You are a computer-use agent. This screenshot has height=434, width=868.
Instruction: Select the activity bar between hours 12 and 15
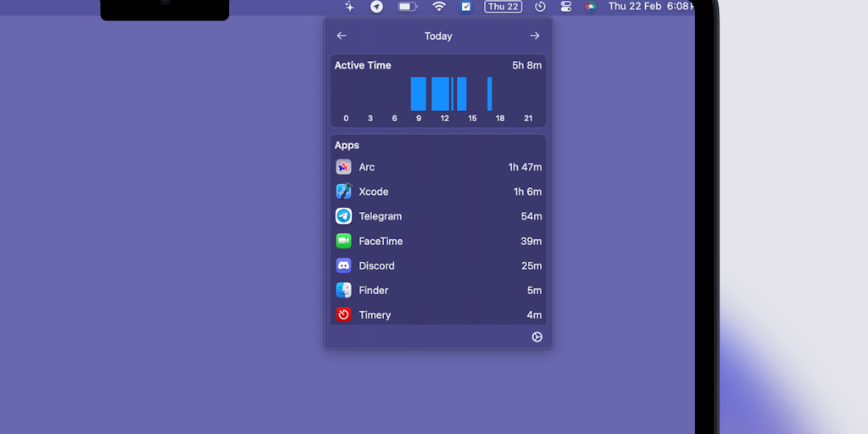coord(462,94)
